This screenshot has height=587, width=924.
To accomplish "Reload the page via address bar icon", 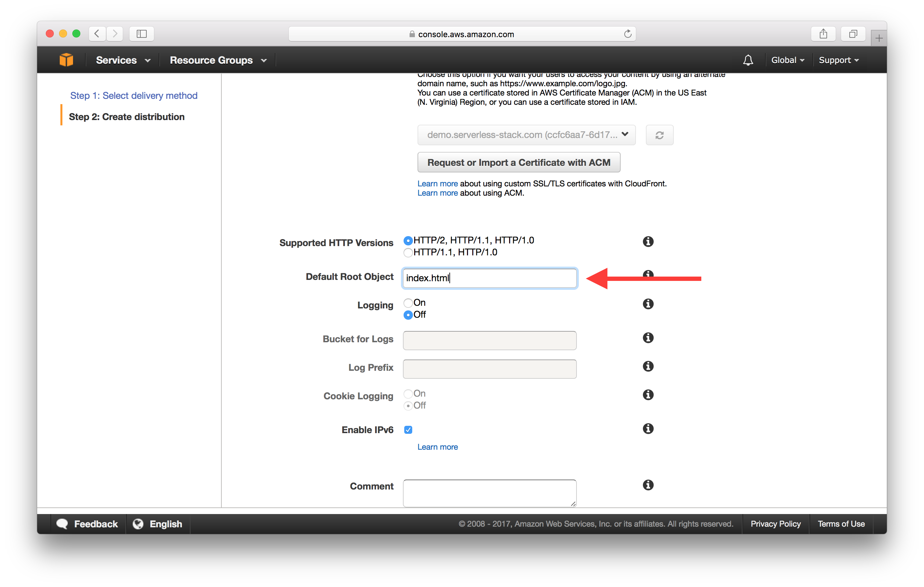I will click(627, 34).
